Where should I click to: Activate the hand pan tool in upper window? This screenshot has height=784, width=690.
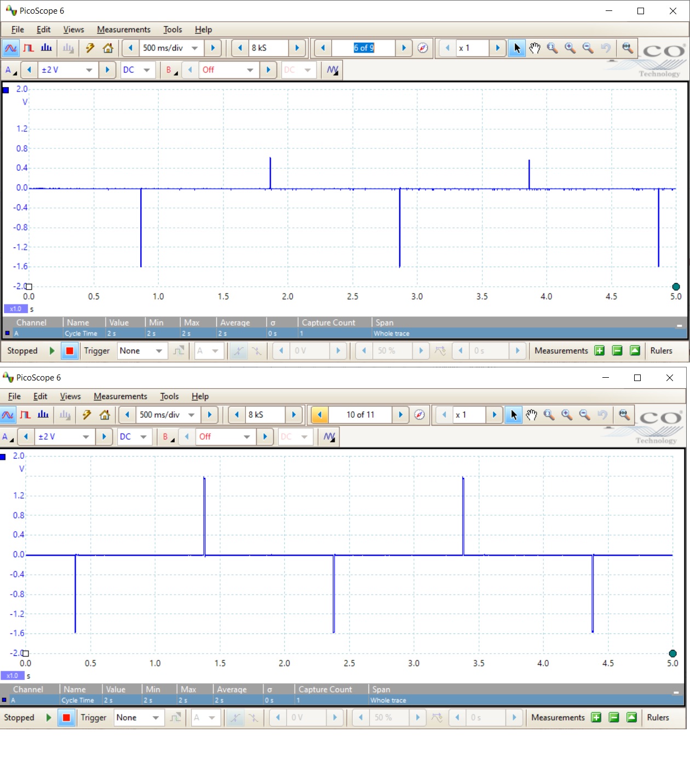tap(535, 48)
